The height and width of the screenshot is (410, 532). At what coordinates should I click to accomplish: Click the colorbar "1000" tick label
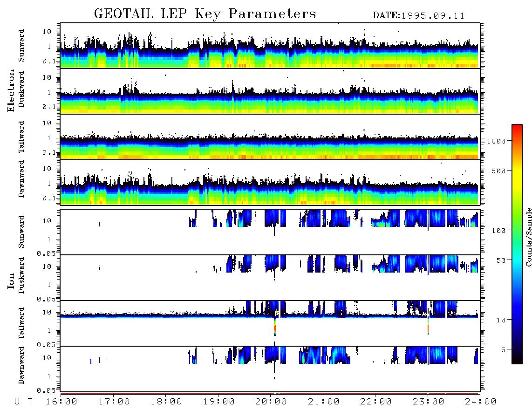click(496, 141)
